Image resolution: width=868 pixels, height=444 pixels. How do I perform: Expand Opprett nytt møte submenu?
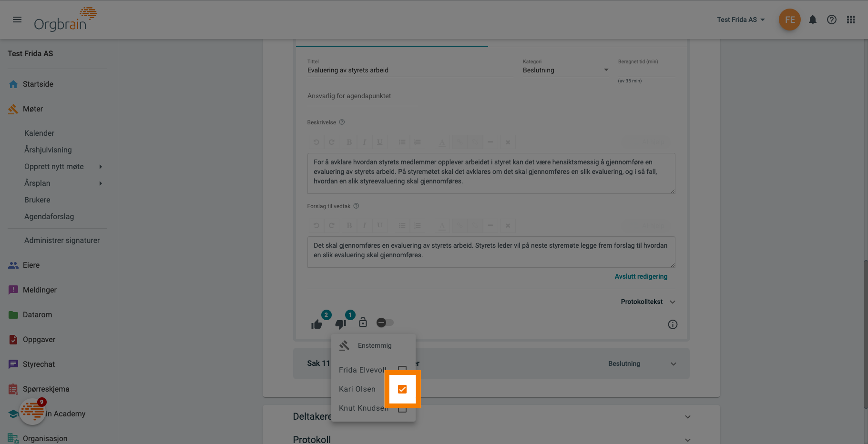click(x=101, y=167)
